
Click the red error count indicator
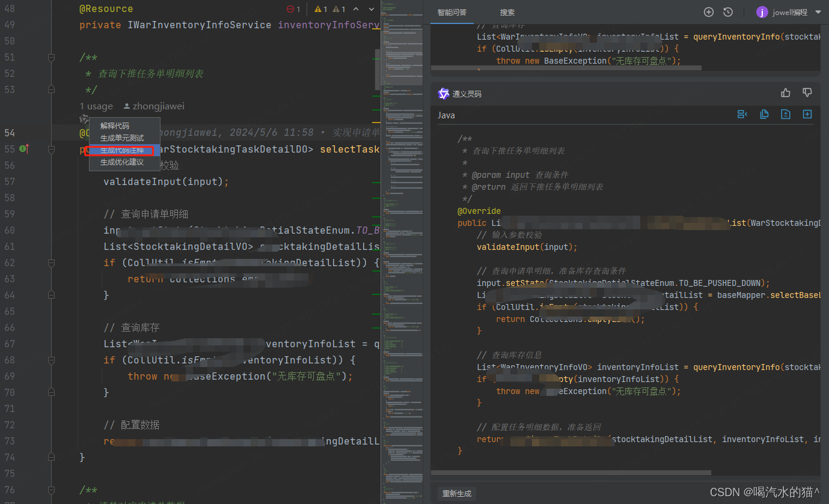(293, 9)
